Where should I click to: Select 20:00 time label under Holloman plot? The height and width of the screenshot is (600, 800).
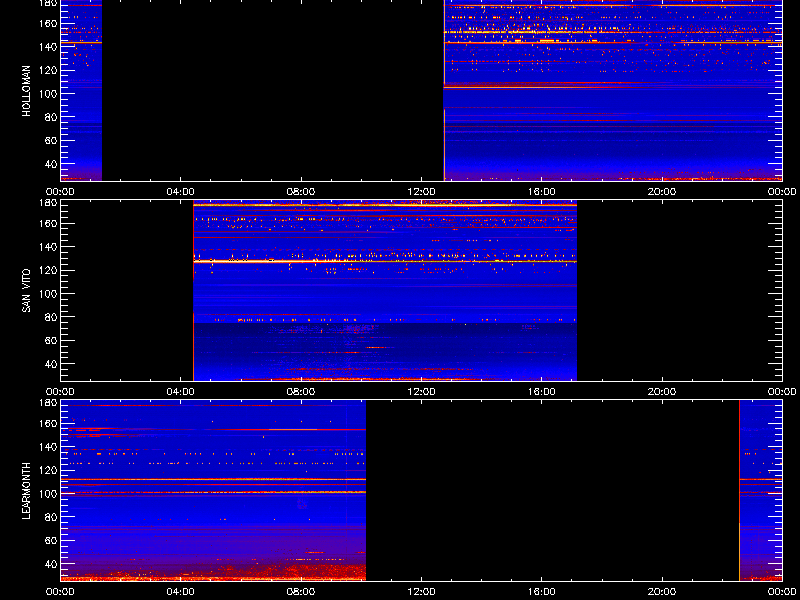(x=662, y=192)
